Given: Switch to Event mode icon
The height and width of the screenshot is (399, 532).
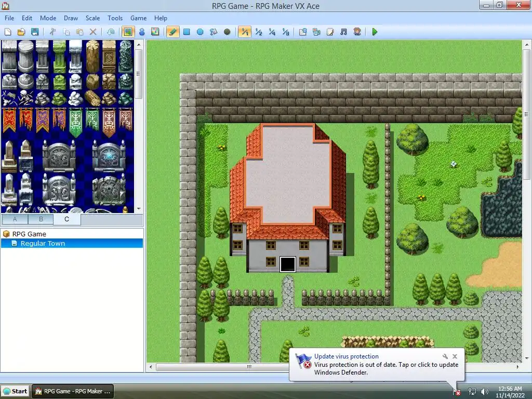Looking at the screenshot, I should point(142,32).
